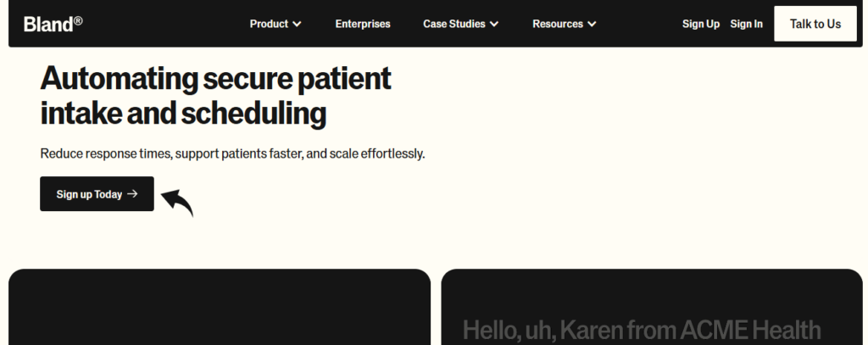
Task: Click the registered trademark symbol by Bland
Action: coord(78,19)
